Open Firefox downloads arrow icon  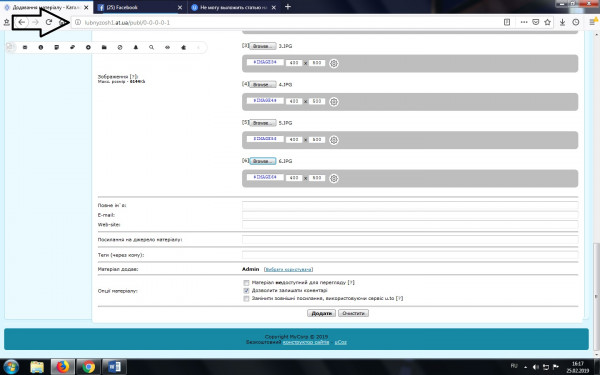[x=562, y=22]
